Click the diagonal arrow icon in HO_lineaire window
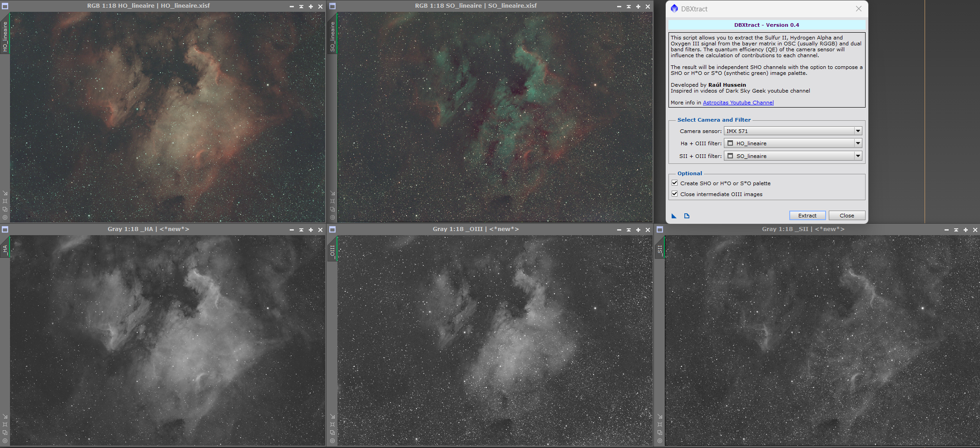This screenshot has height=448, width=980. coord(5,193)
